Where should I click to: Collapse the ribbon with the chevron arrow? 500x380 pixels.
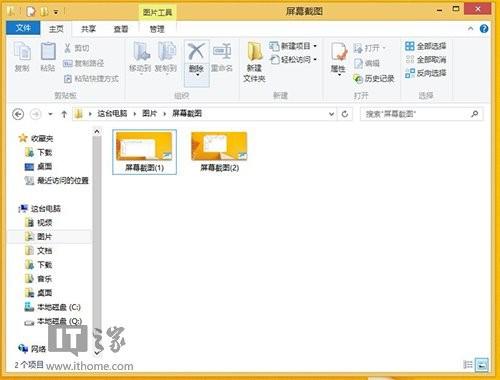470,29
